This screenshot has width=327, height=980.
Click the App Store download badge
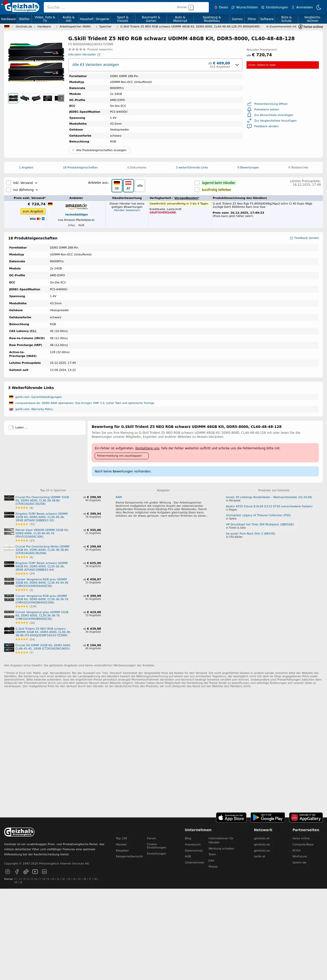231,817
